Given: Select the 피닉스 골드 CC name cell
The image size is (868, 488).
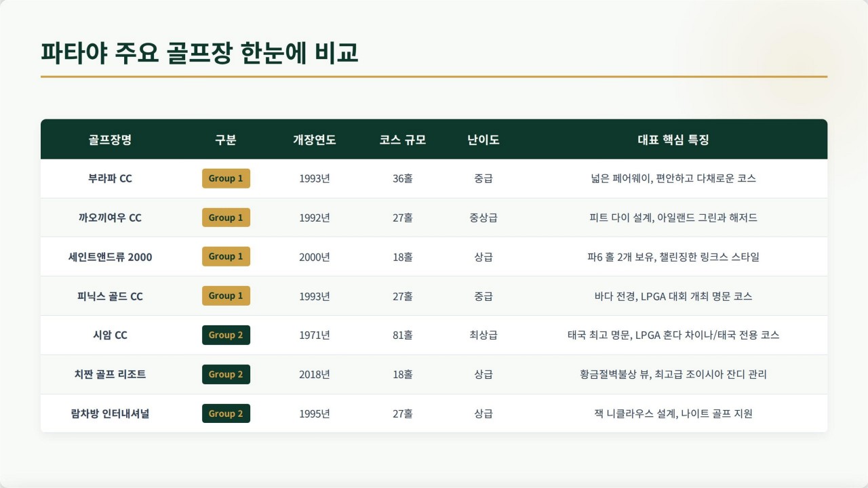Looking at the screenshot, I should pos(110,296).
